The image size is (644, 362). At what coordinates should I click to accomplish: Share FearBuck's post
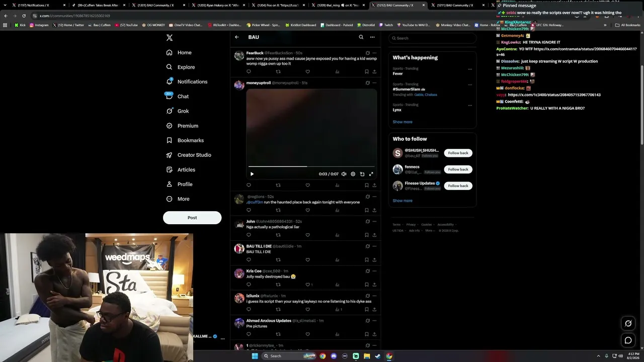(374, 71)
